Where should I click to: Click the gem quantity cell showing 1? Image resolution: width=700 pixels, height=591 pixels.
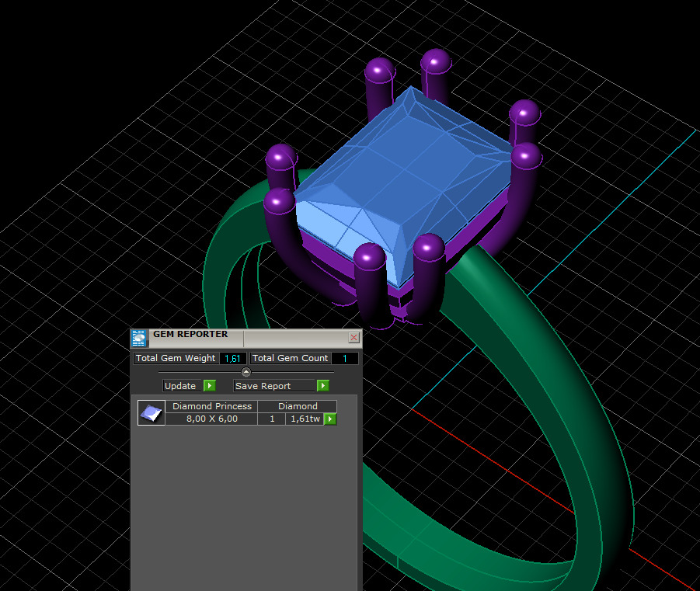click(272, 419)
